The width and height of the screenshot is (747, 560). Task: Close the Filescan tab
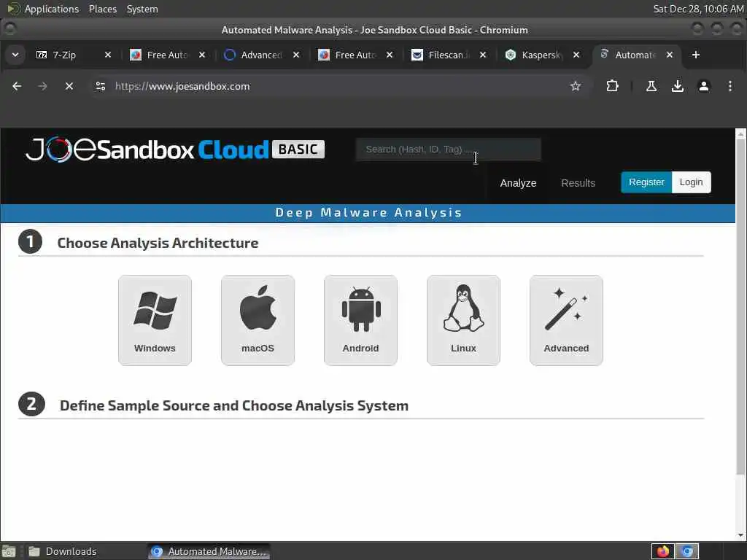[x=483, y=55]
